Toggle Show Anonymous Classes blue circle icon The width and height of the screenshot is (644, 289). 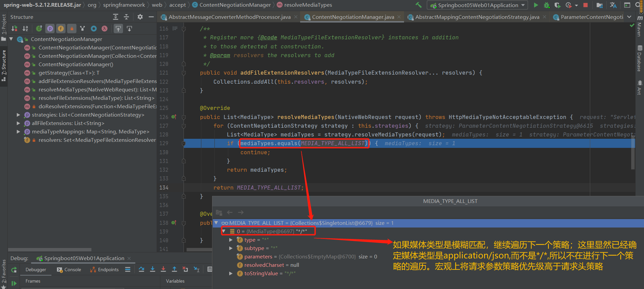94,29
